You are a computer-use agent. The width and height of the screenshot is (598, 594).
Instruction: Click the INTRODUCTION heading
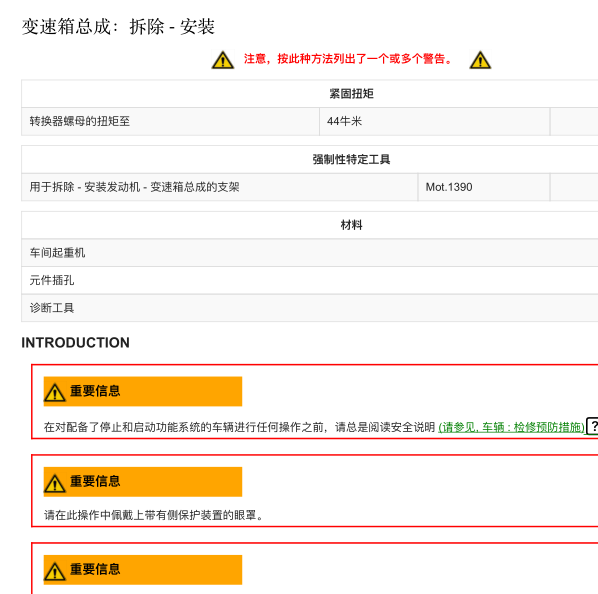[x=76, y=342]
